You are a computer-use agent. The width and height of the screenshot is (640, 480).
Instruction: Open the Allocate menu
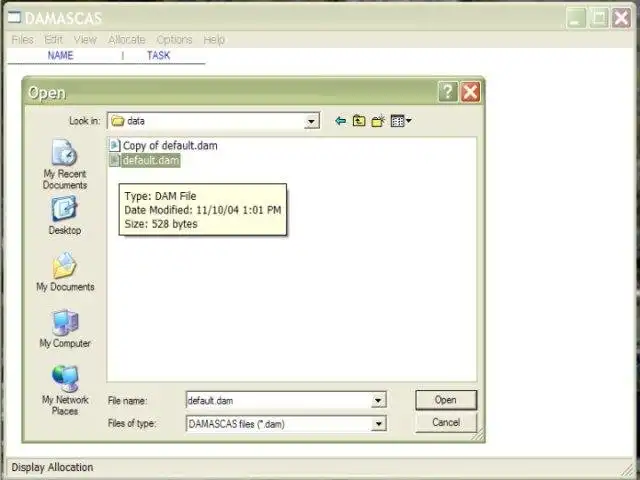[127, 40]
